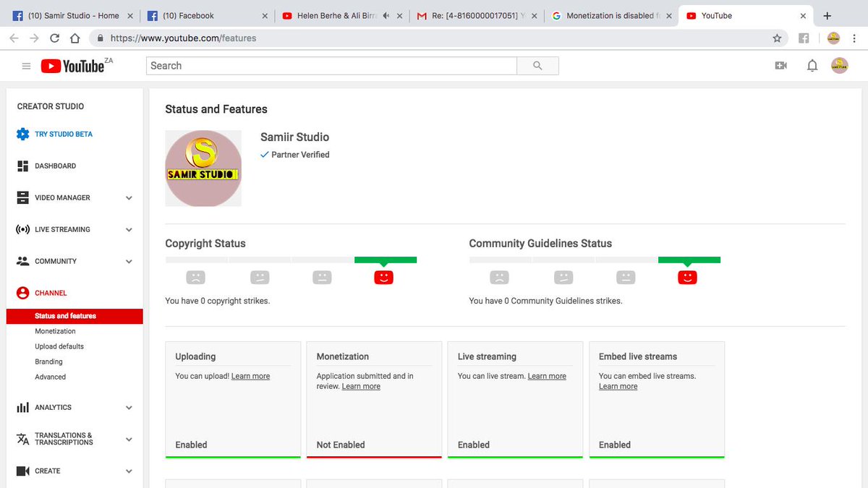
Task: Open the account avatar menu
Action: 839,66
